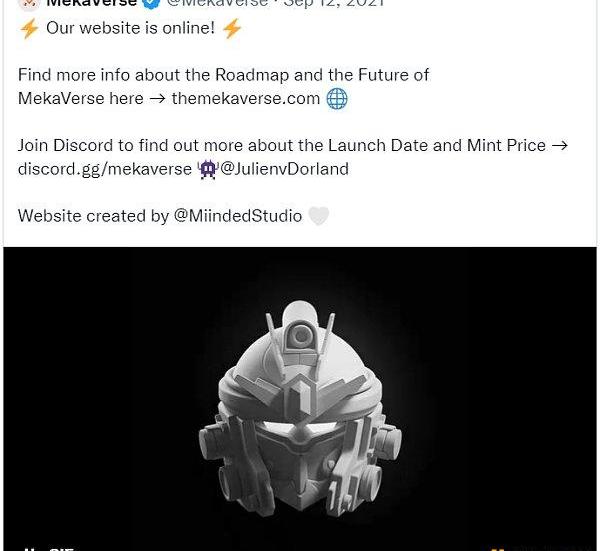Screen dimensions: 600x551
Task: Open the MekaVerse display name
Action: (91, 3)
